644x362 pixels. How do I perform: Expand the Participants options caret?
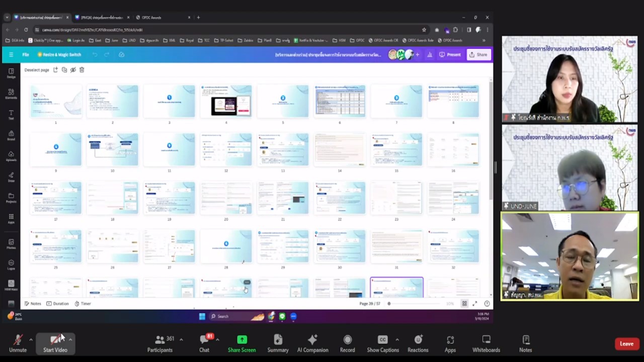coord(181,340)
